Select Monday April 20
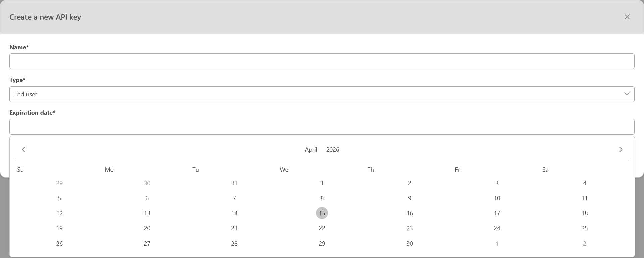 pyautogui.click(x=147, y=228)
